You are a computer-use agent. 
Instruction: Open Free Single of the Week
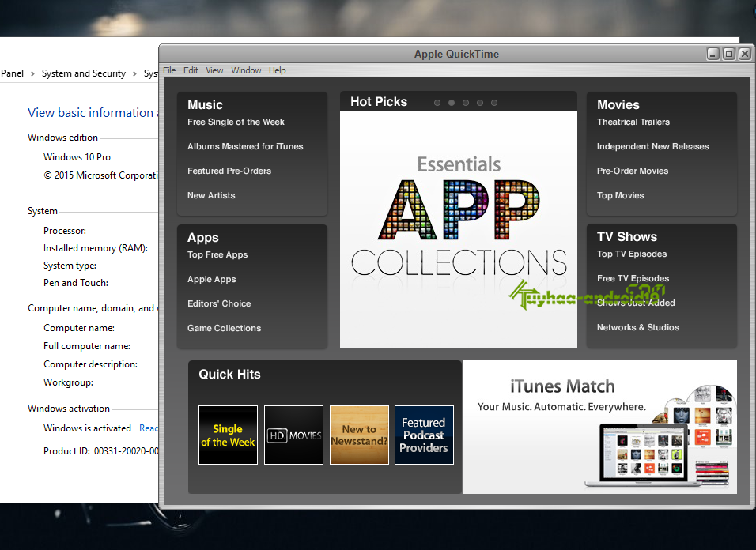click(236, 122)
